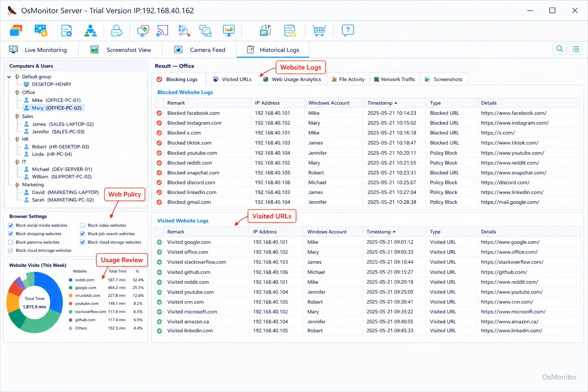Uncheck Block social media websites
Screen dimensions: 588x392
click(x=11, y=225)
